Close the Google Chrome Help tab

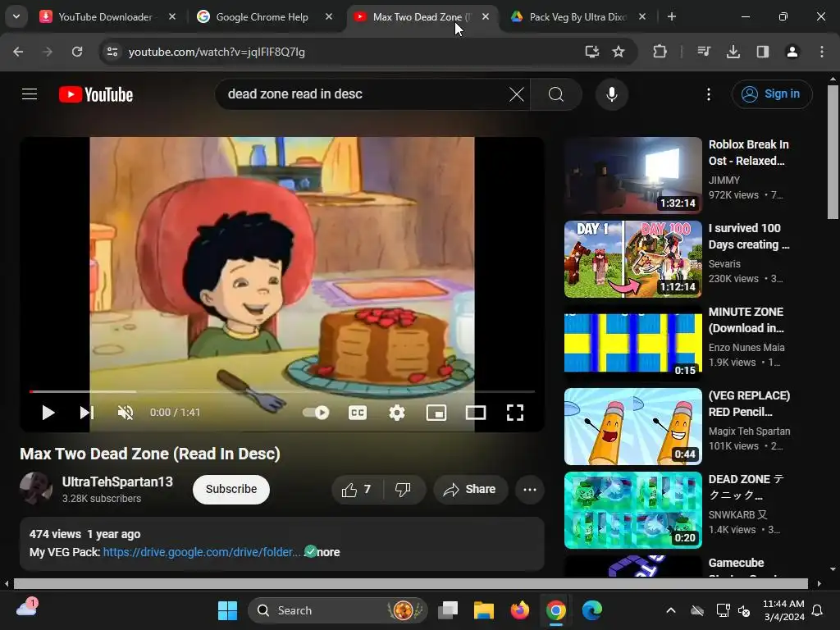[329, 16]
